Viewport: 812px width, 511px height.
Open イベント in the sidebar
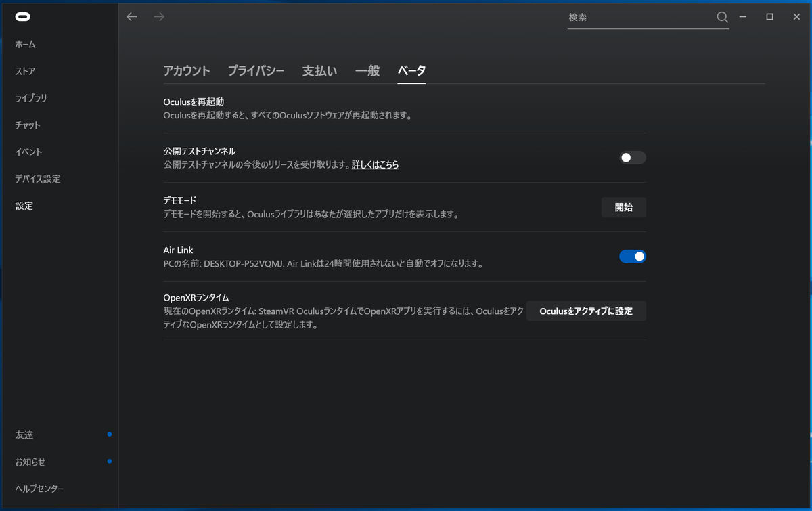(x=28, y=152)
